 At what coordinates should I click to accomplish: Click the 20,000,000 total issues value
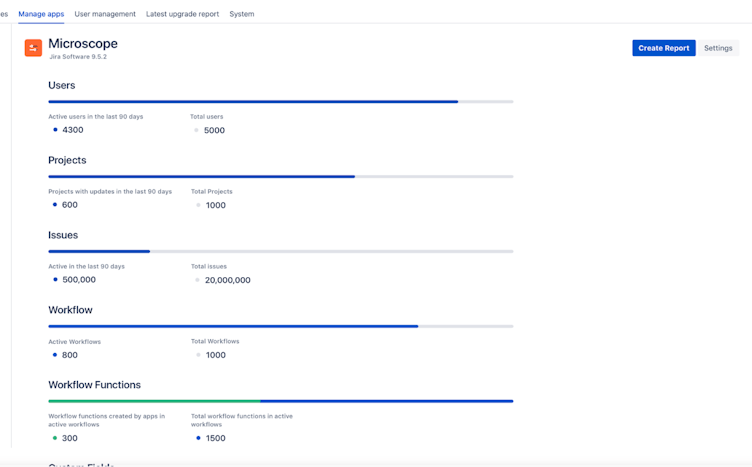click(228, 280)
